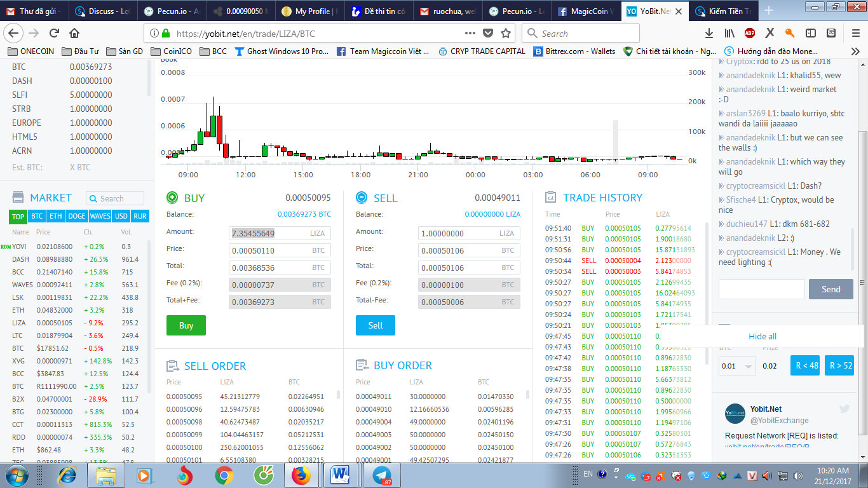Select the USD market tab

(121, 216)
